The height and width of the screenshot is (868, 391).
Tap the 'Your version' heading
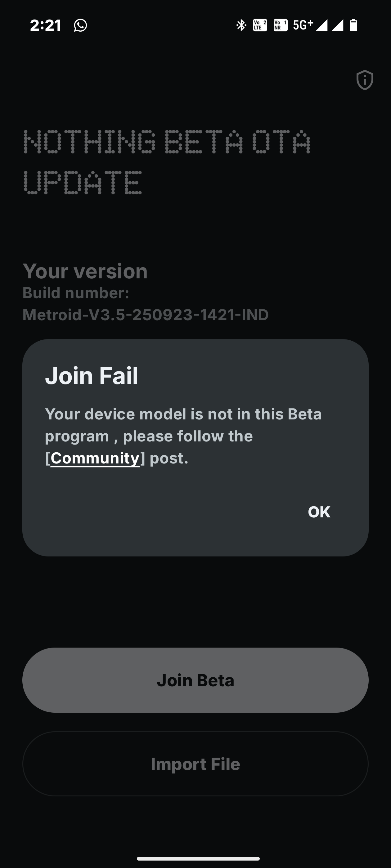point(85,271)
